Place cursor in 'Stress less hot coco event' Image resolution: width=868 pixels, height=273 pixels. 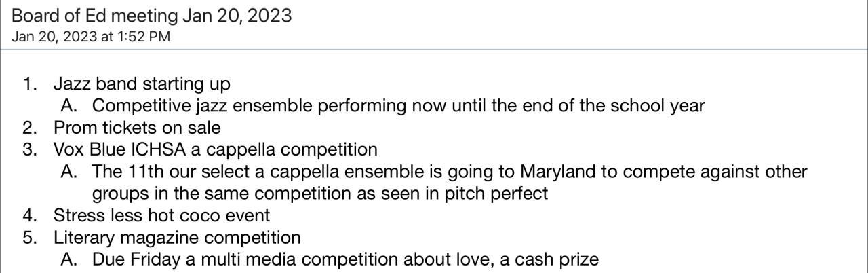[x=161, y=215]
